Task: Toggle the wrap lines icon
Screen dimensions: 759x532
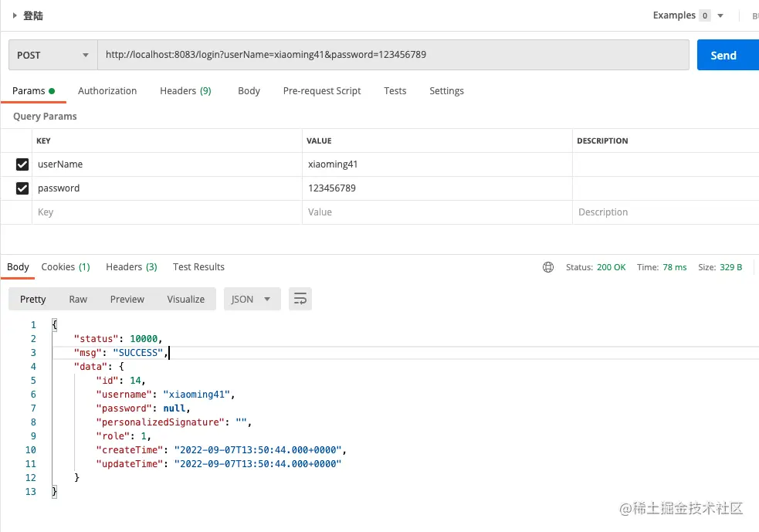Action: pos(300,299)
